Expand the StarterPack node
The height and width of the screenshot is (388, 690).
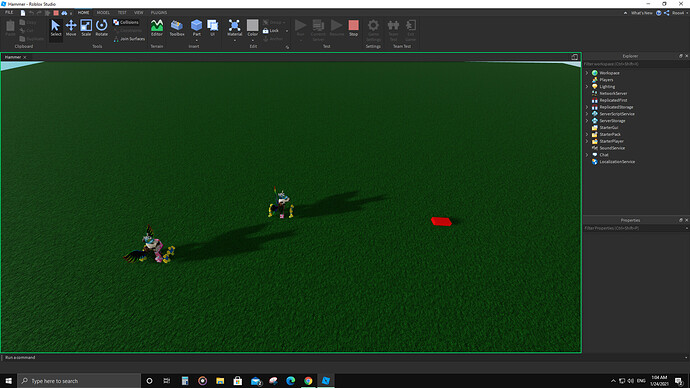[587, 134]
